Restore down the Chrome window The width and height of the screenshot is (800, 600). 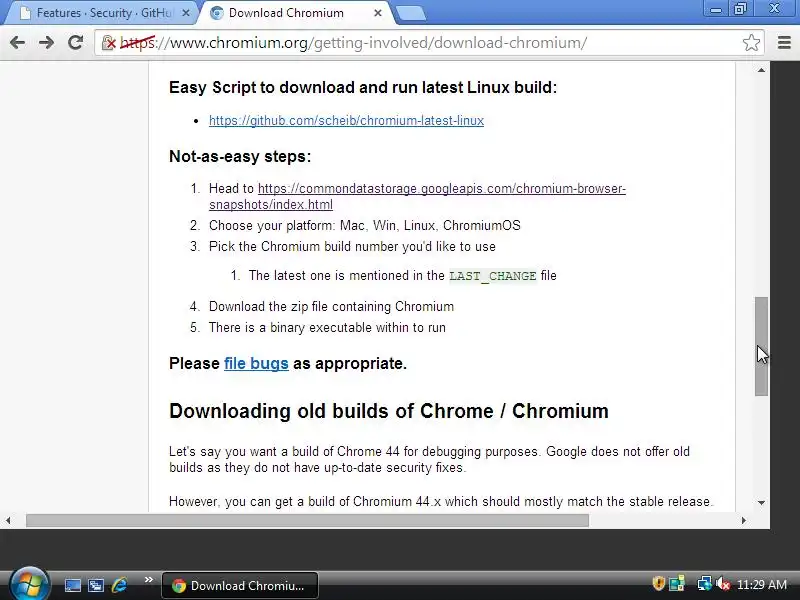point(740,9)
